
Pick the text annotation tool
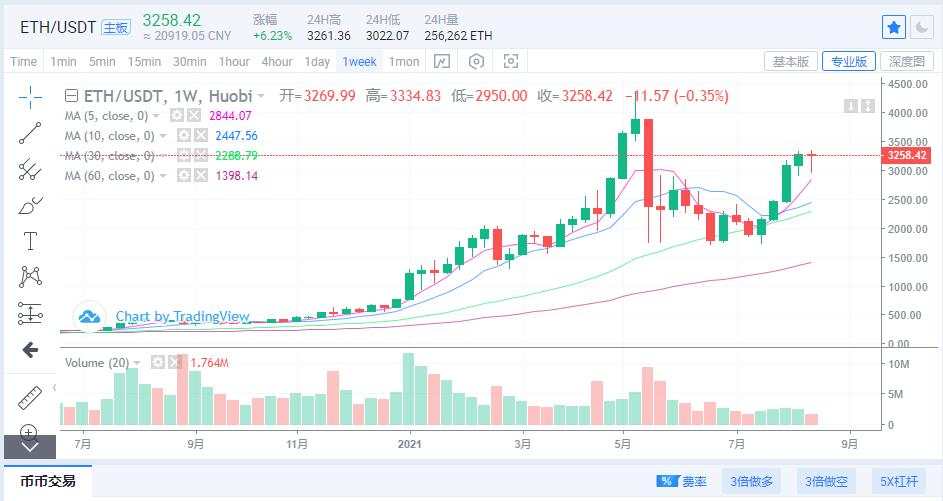pyautogui.click(x=29, y=241)
